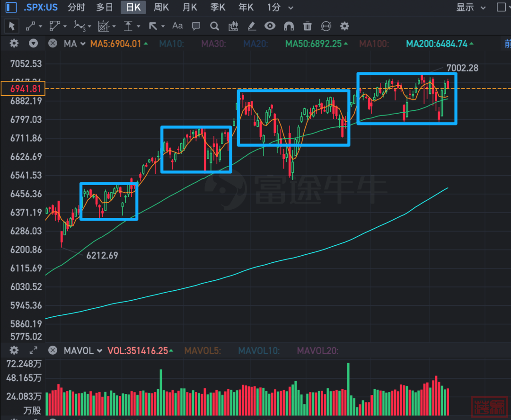
Task: Activate the magnet snap tool
Action: [x=289, y=26]
